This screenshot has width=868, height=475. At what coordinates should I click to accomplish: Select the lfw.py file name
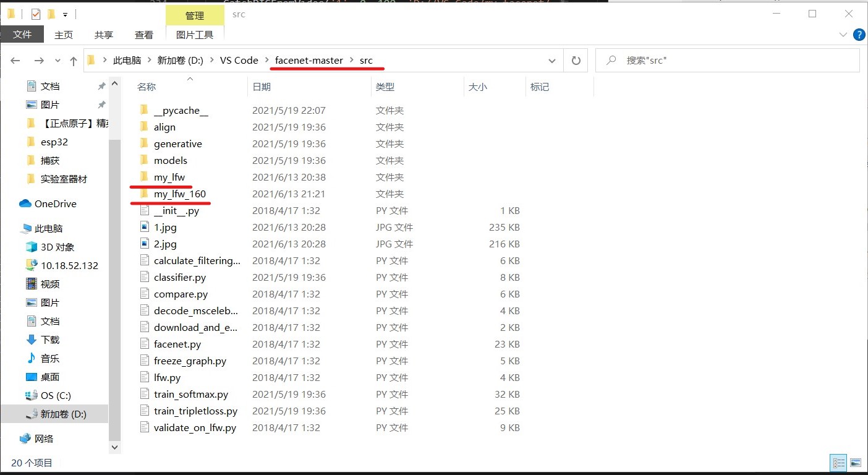167,377
